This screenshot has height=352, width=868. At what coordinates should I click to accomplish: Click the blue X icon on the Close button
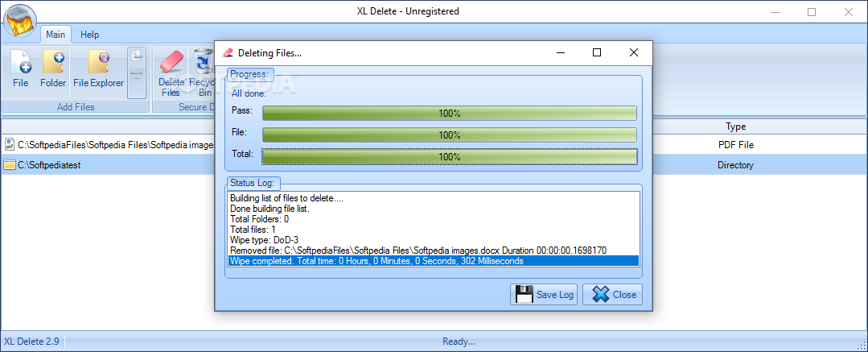pyautogui.click(x=601, y=294)
